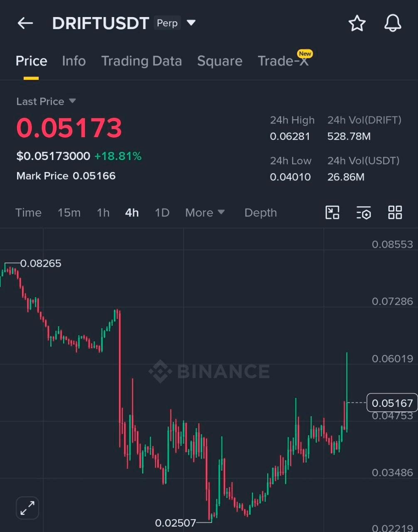Viewport: 418px width, 532px height.
Task: Expand chart to fullscreen
Action: click(x=27, y=507)
